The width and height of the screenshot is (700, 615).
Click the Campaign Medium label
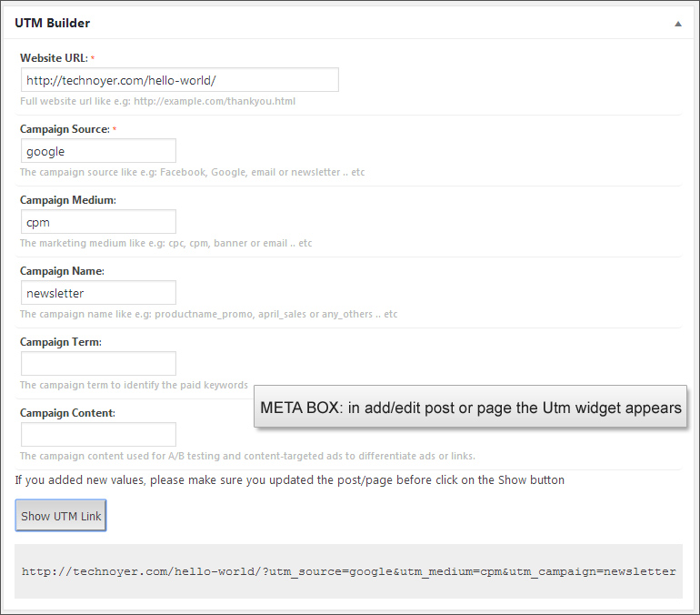coord(68,200)
